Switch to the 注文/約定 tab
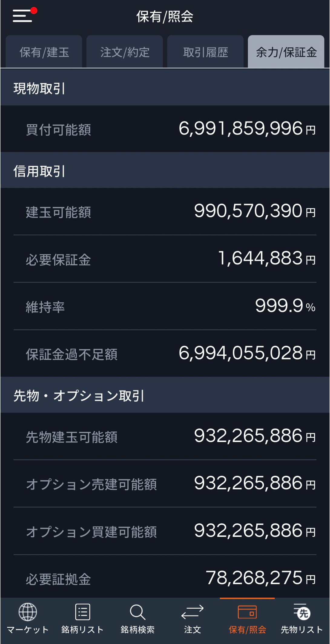Viewport: 330px width, 644px height. 125,52
